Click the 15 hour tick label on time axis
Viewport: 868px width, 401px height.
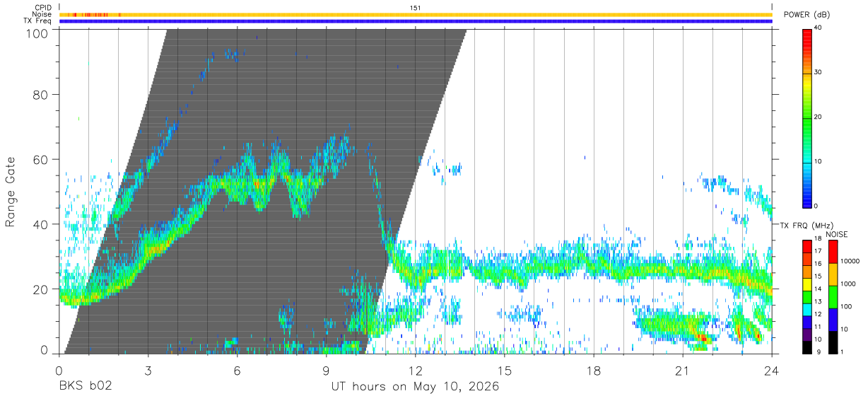(x=505, y=370)
